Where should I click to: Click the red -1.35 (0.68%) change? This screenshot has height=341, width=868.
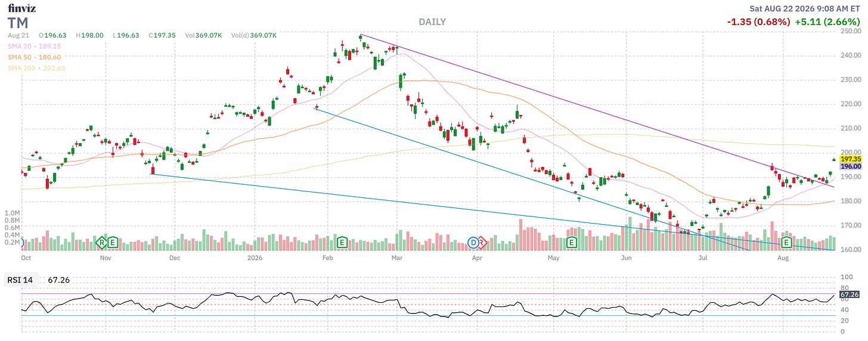[x=759, y=22]
